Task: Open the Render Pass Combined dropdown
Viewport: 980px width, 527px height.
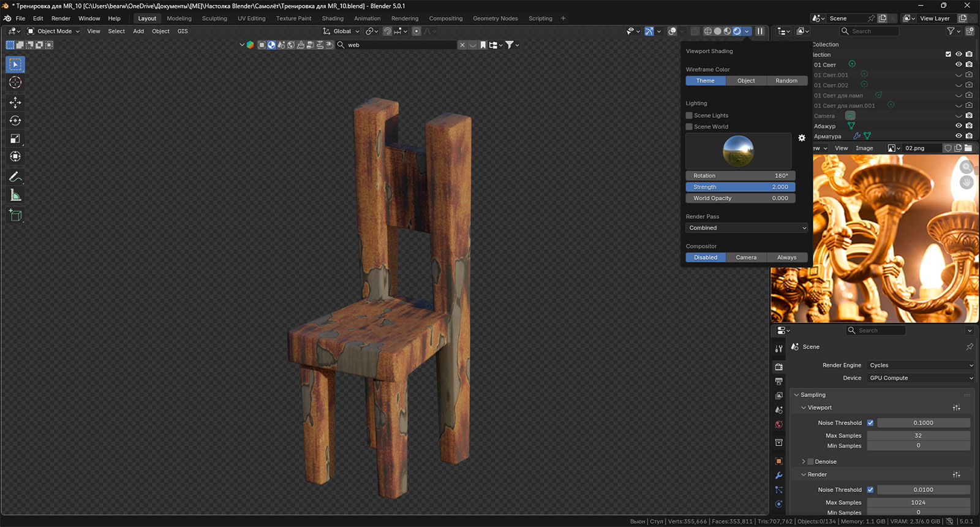Action: (x=746, y=228)
